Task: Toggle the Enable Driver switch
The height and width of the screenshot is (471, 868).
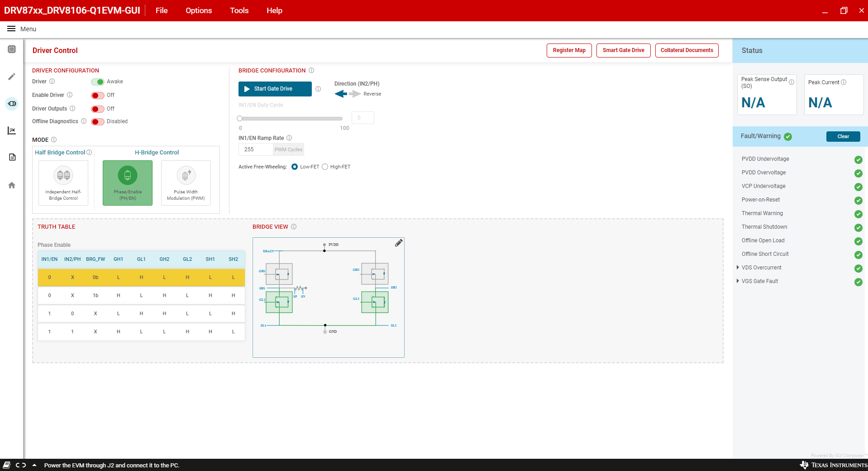Action: click(x=97, y=96)
